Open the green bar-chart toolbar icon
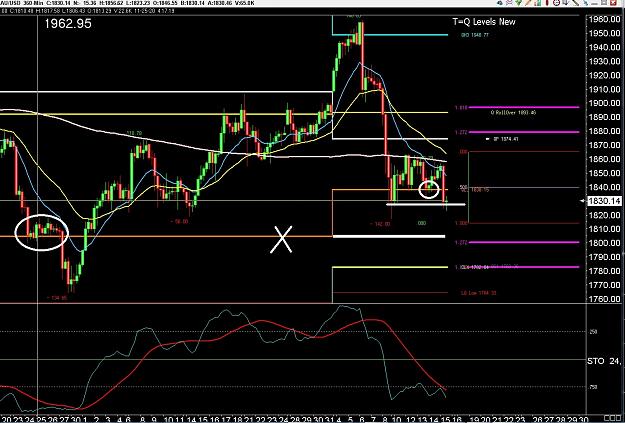The image size is (625, 423). [x=537, y=3]
